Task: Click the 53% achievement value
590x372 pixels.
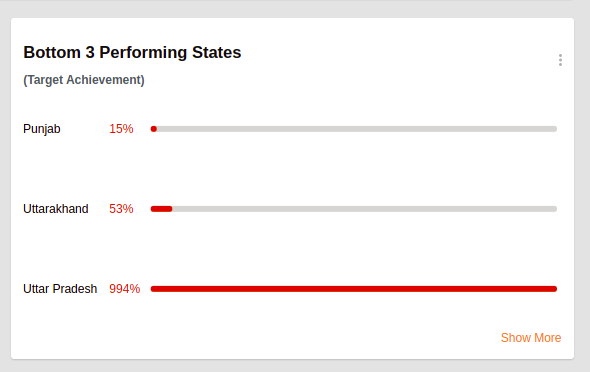Action: coord(121,209)
